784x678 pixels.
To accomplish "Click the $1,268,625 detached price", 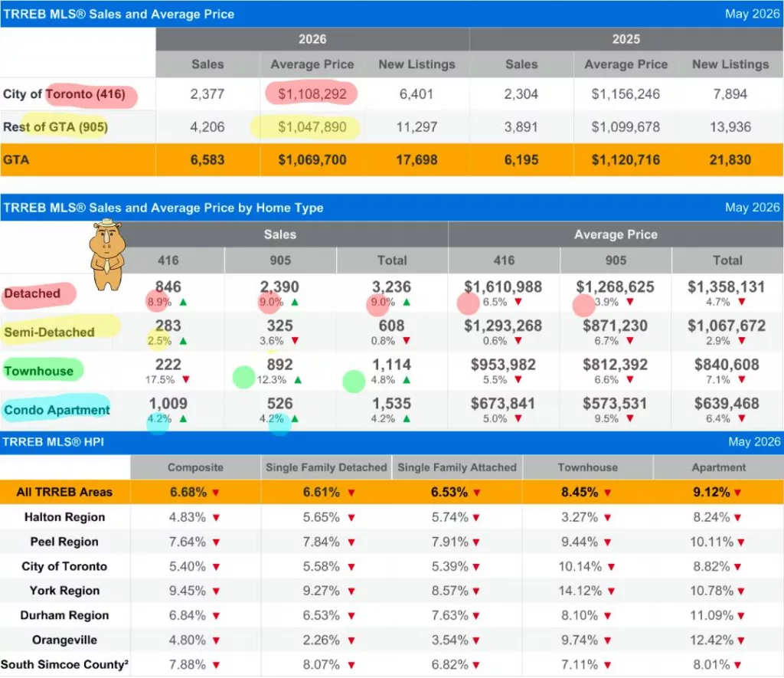I will click(x=615, y=287).
